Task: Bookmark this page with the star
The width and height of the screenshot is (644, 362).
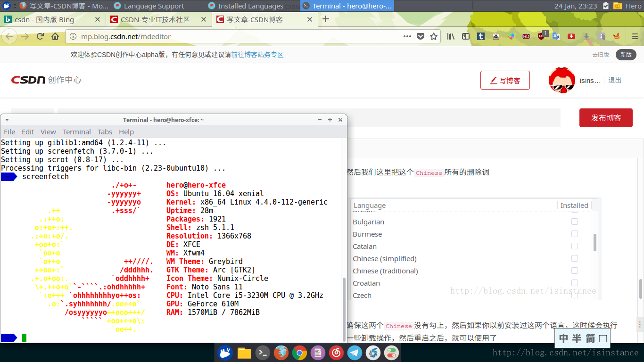Action: click(434, 36)
